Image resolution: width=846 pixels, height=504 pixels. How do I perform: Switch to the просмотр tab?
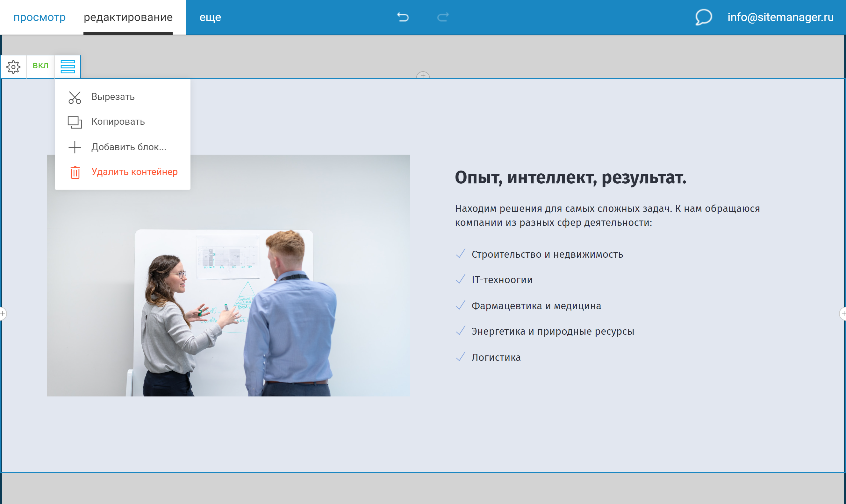(40, 17)
